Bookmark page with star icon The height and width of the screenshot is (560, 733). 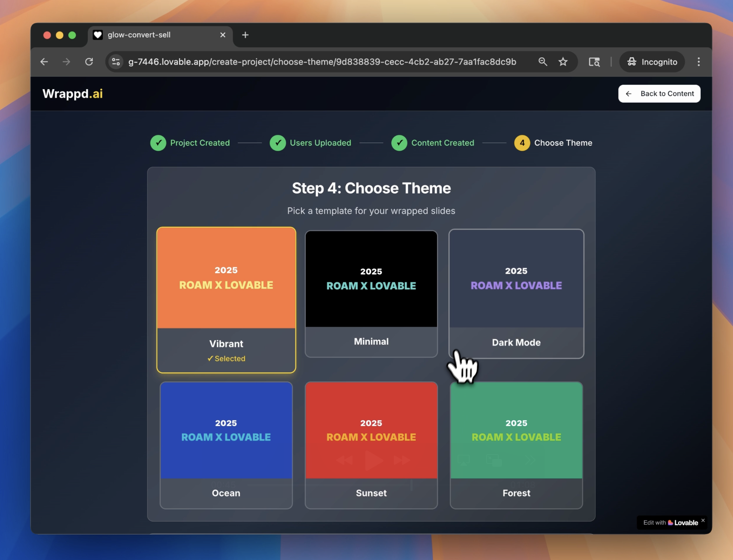click(563, 62)
